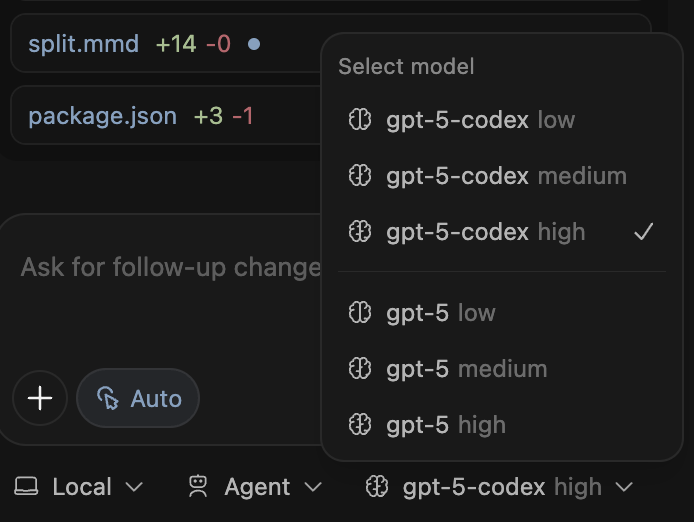Screen dimensions: 694x522
Task: Open the split.mmd changed file
Action: pos(84,44)
